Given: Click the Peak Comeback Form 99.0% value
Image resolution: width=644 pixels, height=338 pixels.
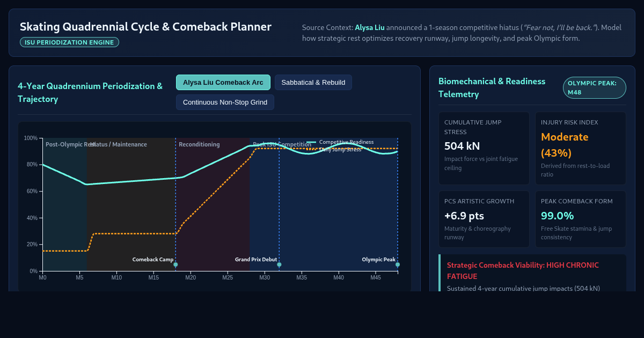Looking at the screenshot, I should pyautogui.click(x=557, y=216).
